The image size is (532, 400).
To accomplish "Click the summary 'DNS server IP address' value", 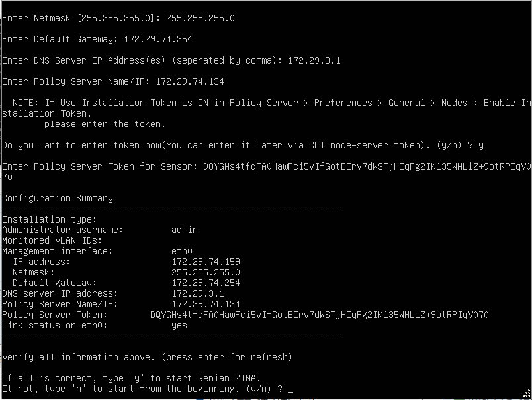I will [198, 293].
